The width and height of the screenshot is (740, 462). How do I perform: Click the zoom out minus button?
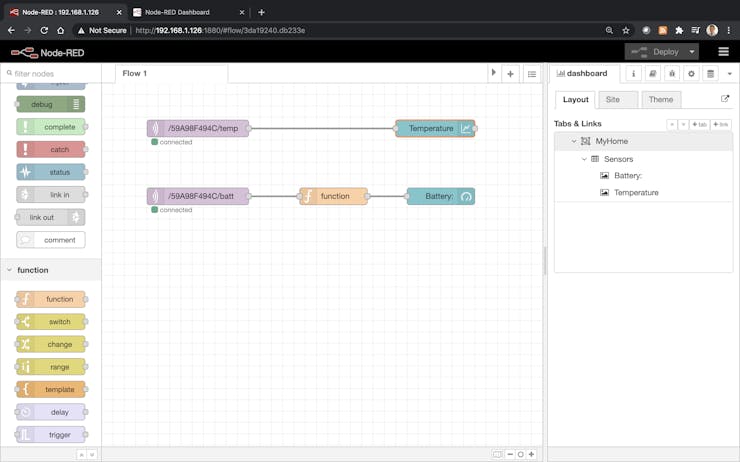click(510, 454)
